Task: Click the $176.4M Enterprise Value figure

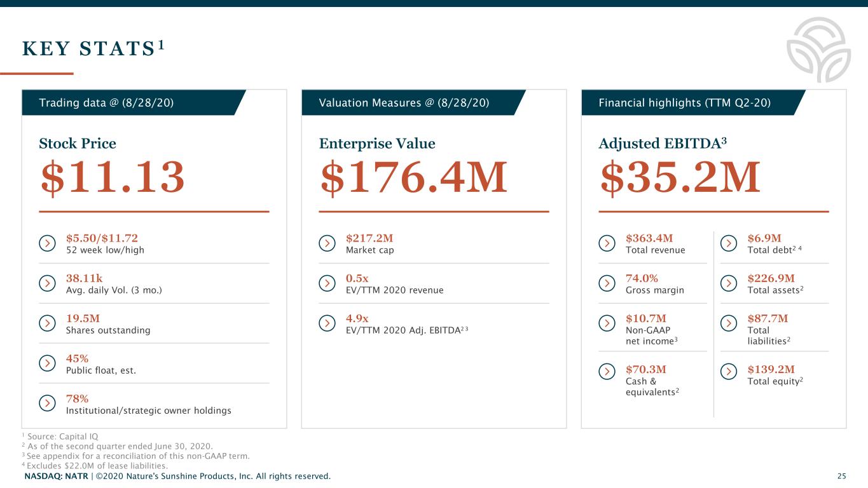Action: [x=413, y=178]
